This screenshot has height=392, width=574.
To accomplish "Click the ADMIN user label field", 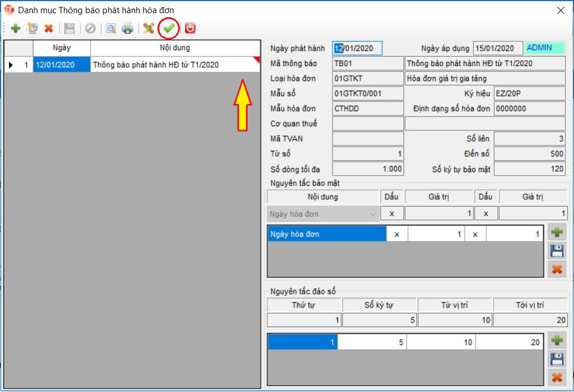I will [x=544, y=48].
